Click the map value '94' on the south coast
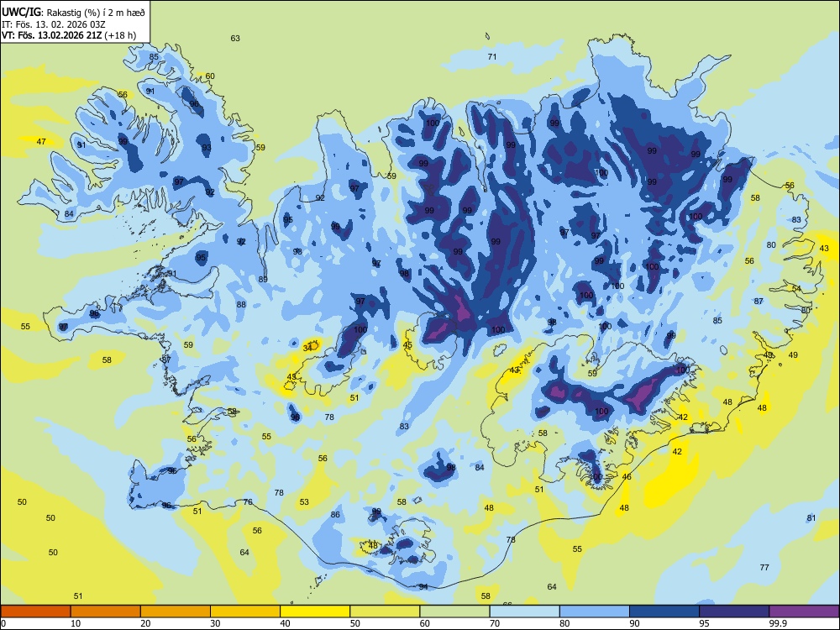This screenshot has width=840, height=630. tap(423, 586)
